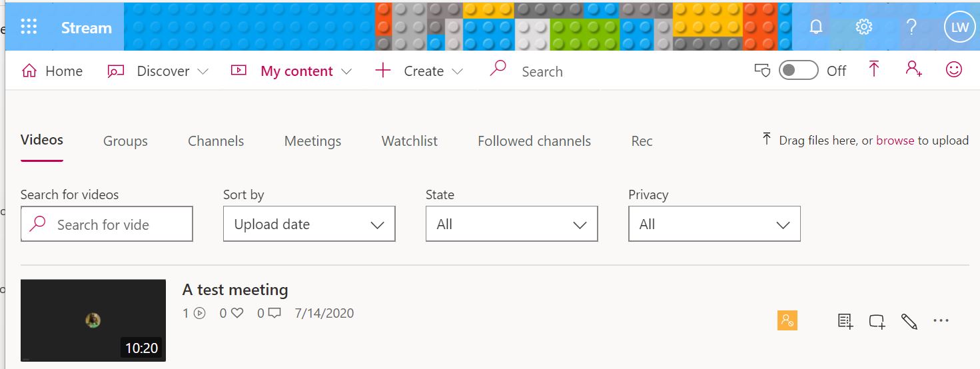
Task: Click the comments icon under A test meeting
Action: pos(274,312)
